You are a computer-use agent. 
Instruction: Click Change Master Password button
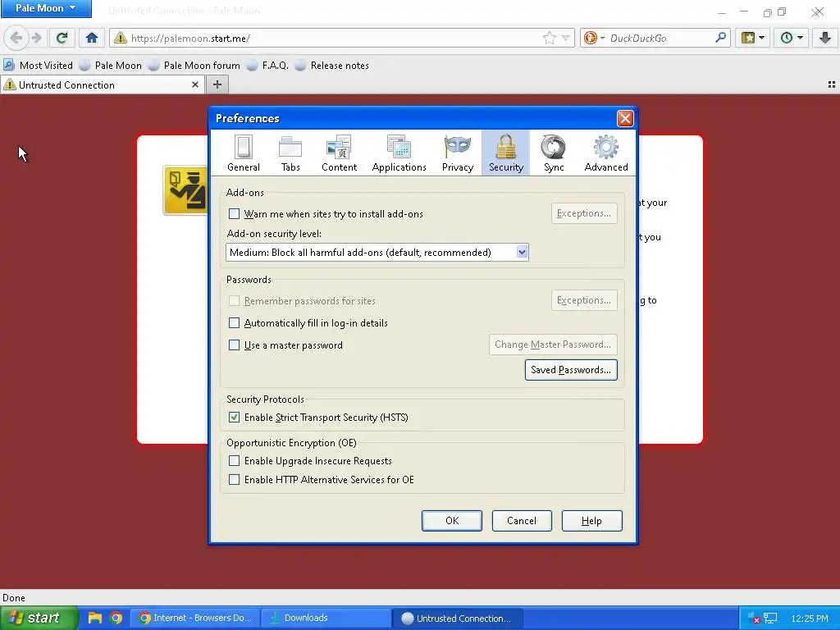(x=553, y=345)
